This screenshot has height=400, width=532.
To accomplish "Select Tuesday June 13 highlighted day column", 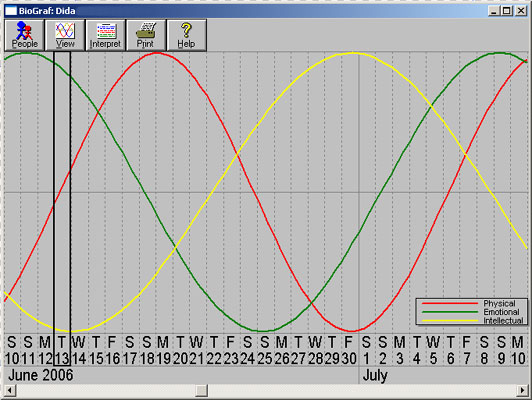I will 62,209.
